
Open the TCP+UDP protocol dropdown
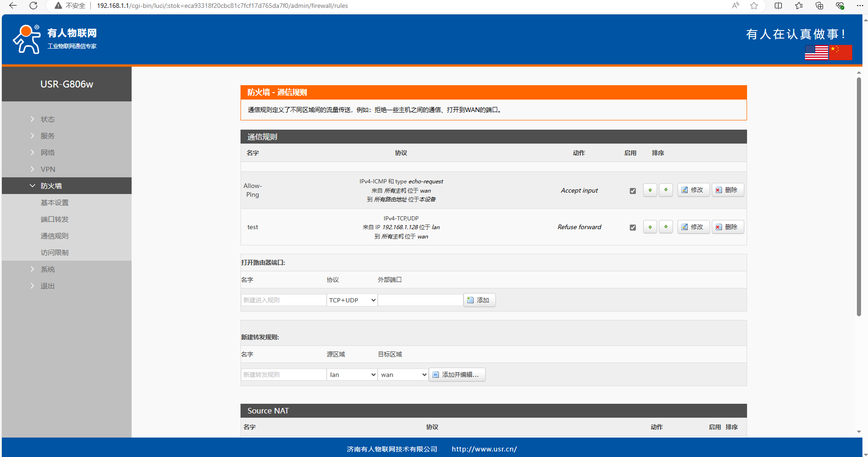352,300
